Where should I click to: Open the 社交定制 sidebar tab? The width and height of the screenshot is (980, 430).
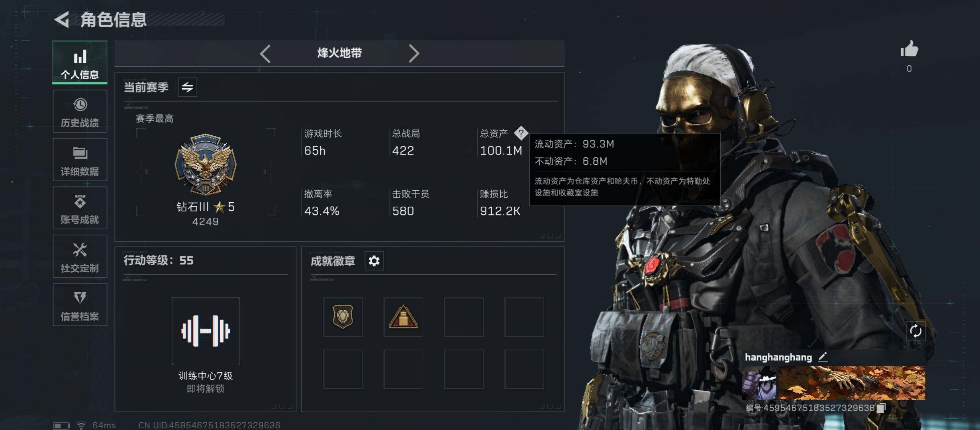(x=80, y=256)
